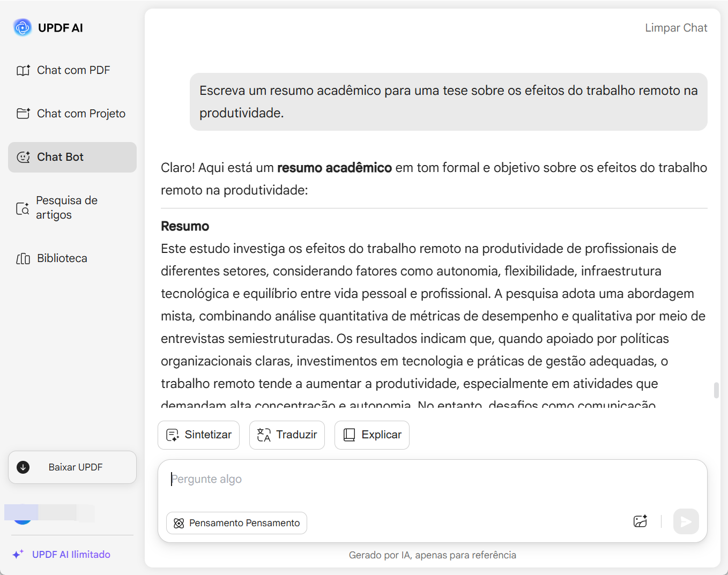Screen dimensions: 728x575
Task: Click the bold Resumo heading
Action: 185,226
